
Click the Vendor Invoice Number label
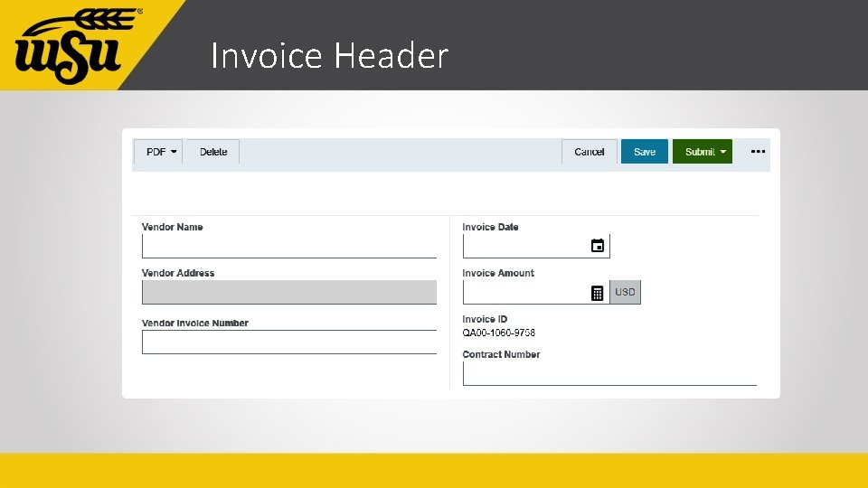click(195, 323)
